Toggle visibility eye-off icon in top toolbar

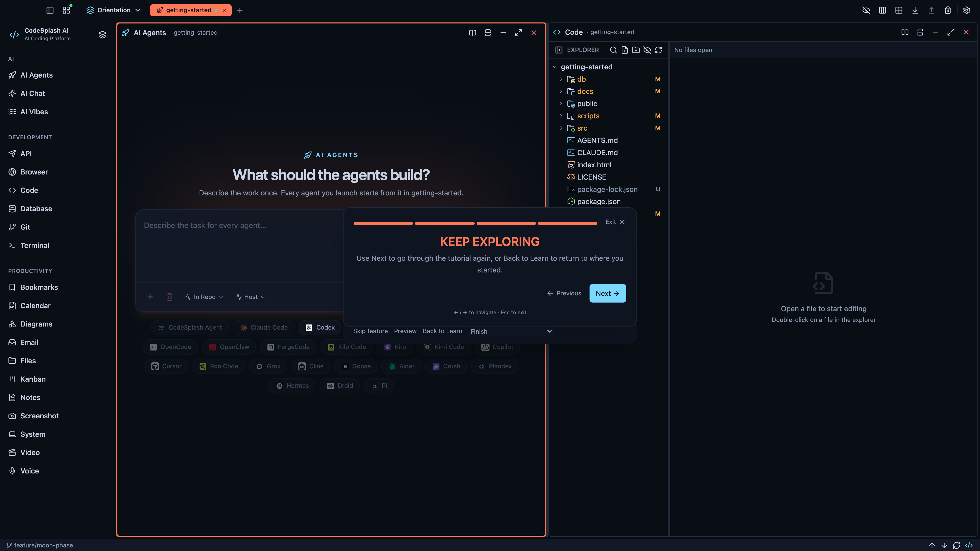click(866, 10)
